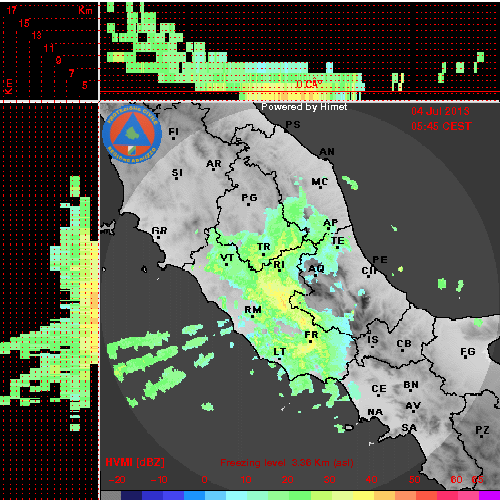This screenshot has width=500, height=500.
Task: Click the 'HVMI [dBZ]' legend title
Action: click(135, 462)
